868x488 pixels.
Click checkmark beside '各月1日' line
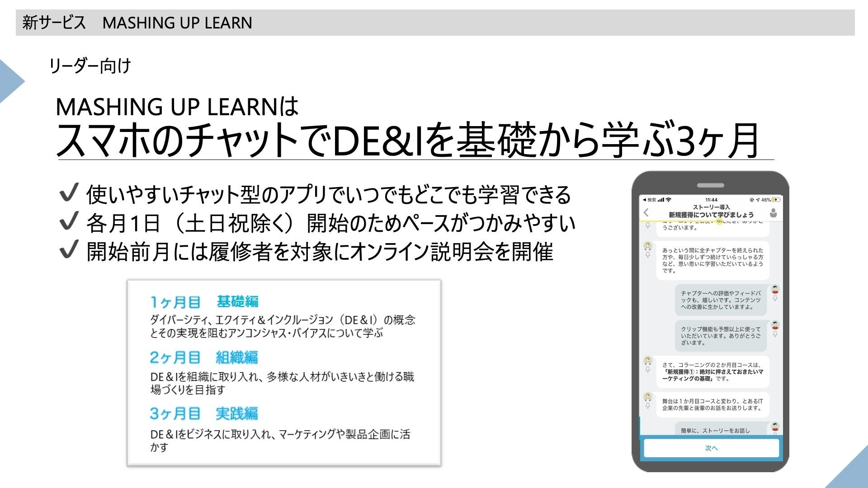click(69, 221)
